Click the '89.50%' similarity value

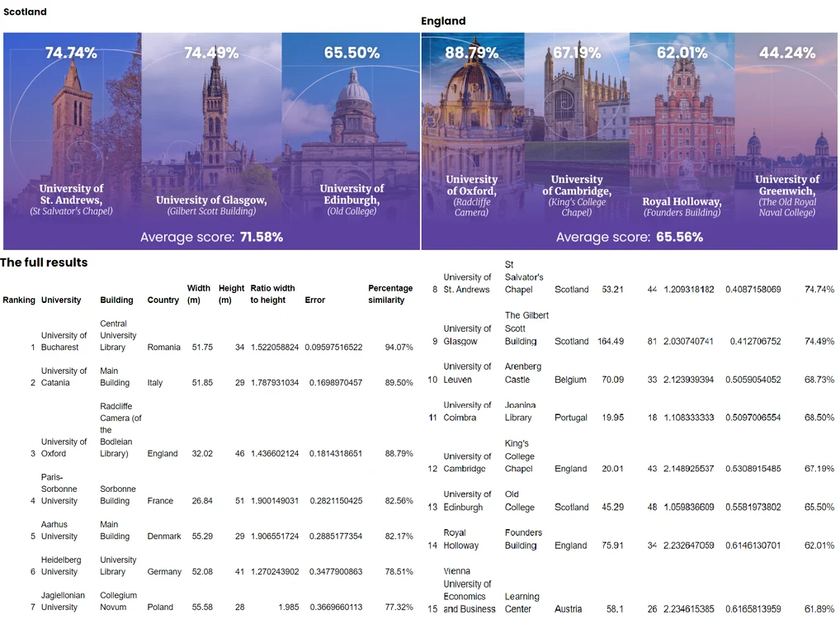pos(399,383)
